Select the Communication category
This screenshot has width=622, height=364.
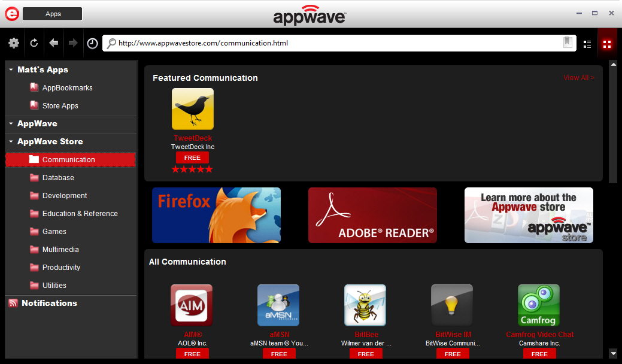[x=70, y=159]
